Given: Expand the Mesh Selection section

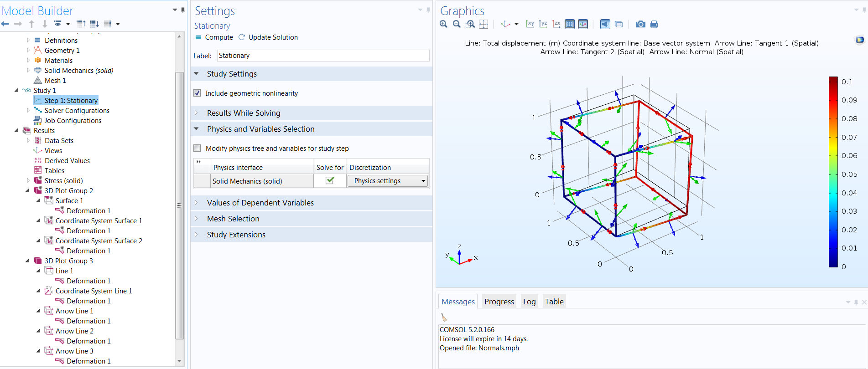Looking at the screenshot, I should (x=233, y=219).
